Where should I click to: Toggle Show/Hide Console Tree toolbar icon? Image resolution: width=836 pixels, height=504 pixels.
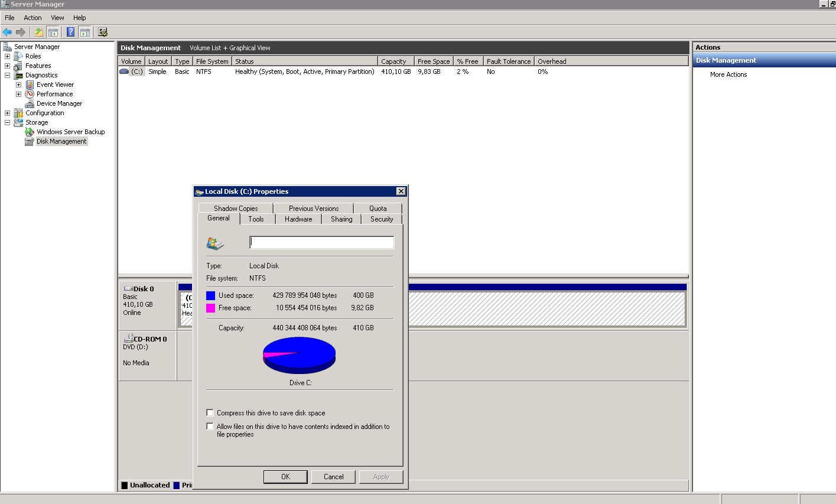[x=53, y=32]
